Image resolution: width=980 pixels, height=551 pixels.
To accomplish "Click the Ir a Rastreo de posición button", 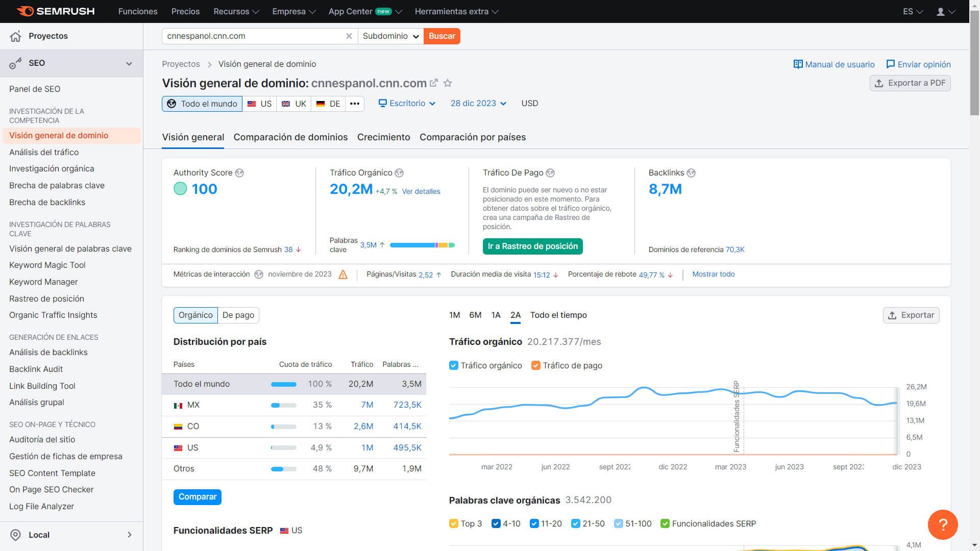I will point(532,245).
